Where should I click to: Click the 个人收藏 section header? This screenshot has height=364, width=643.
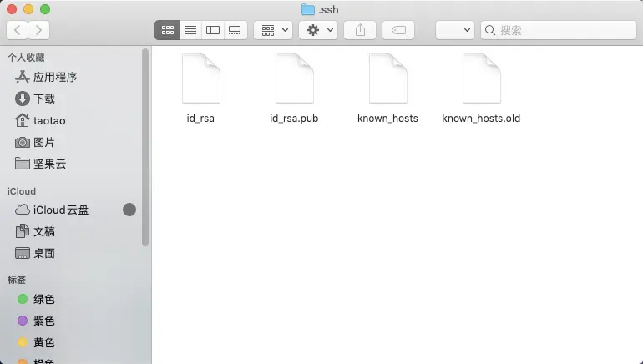[26, 58]
